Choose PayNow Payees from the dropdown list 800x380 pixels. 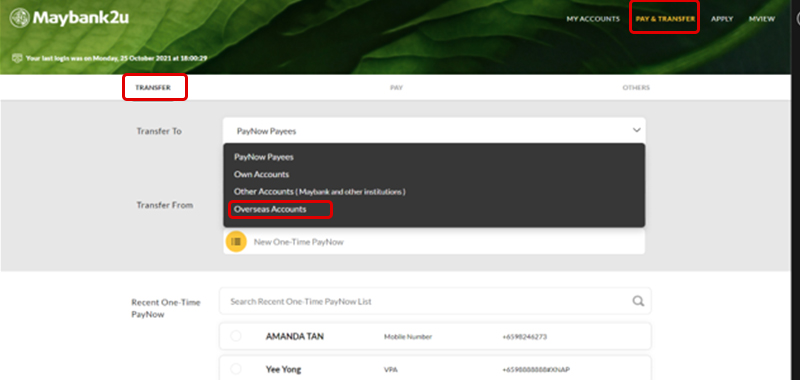click(x=264, y=157)
